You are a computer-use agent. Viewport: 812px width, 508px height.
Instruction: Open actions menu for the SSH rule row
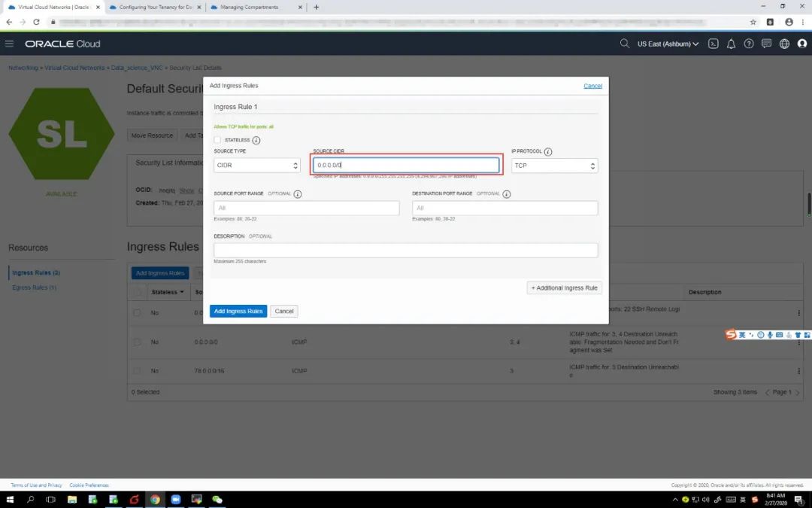(798, 312)
